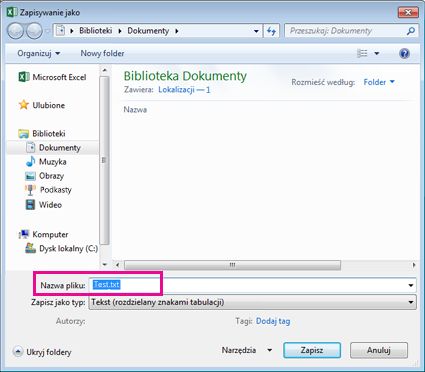Click the Forward navigation arrow button
Image resolution: width=425 pixels, height=372 pixels.
(34, 31)
